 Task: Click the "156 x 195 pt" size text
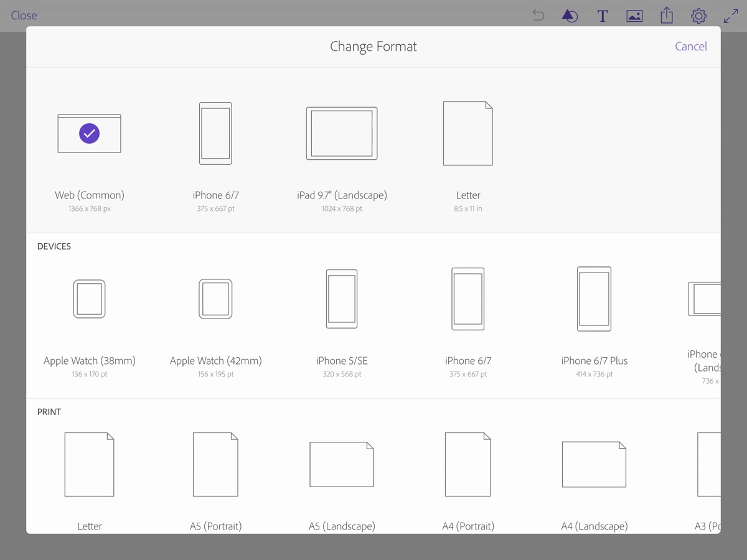pos(215,374)
